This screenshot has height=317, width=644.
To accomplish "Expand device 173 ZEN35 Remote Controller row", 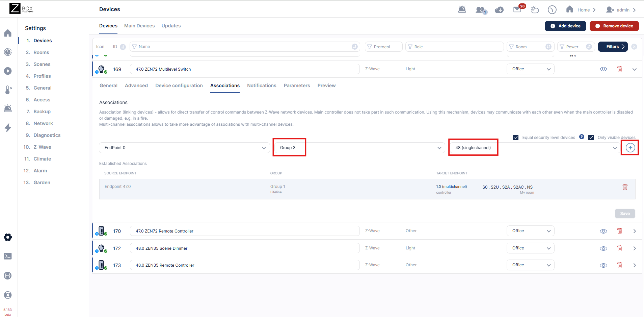I will coord(634,265).
